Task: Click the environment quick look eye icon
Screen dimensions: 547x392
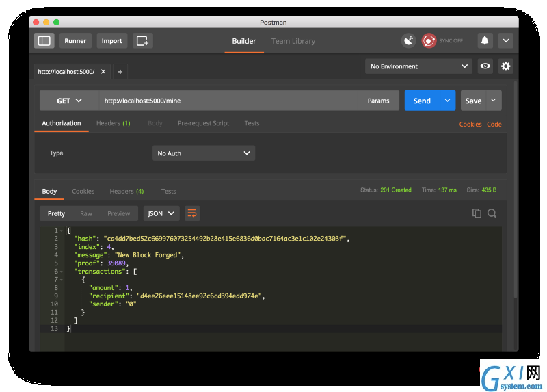Action: (485, 66)
